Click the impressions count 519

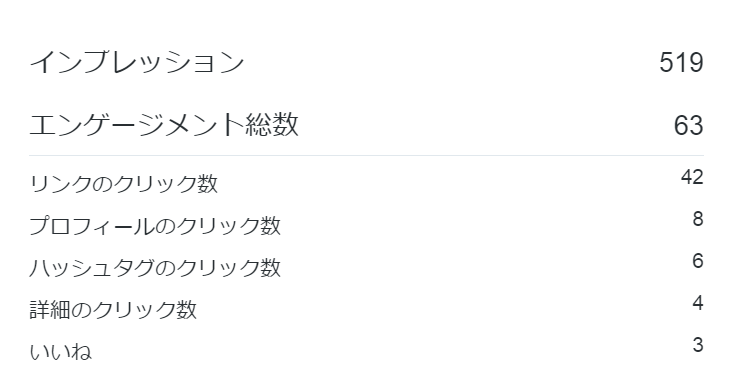point(681,62)
